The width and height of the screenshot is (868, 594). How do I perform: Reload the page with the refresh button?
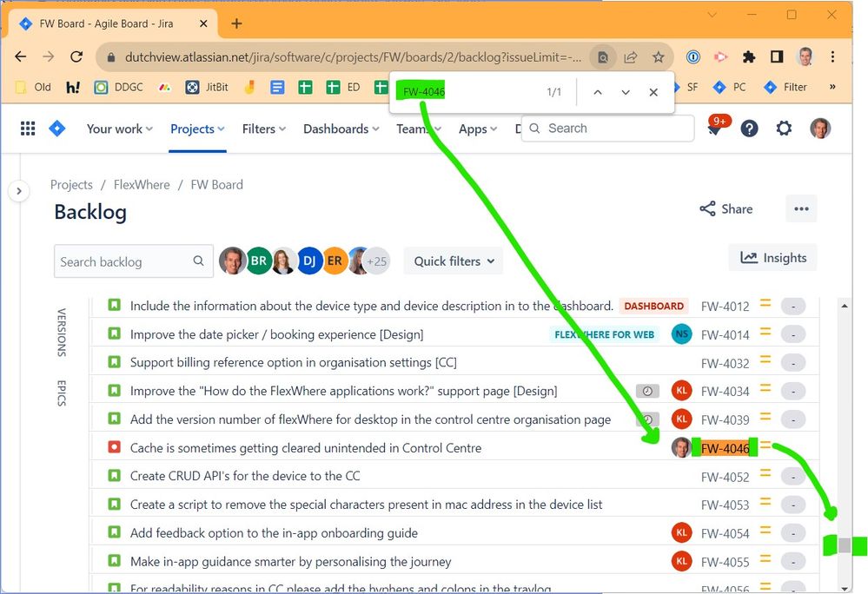click(x=76, y=56)
